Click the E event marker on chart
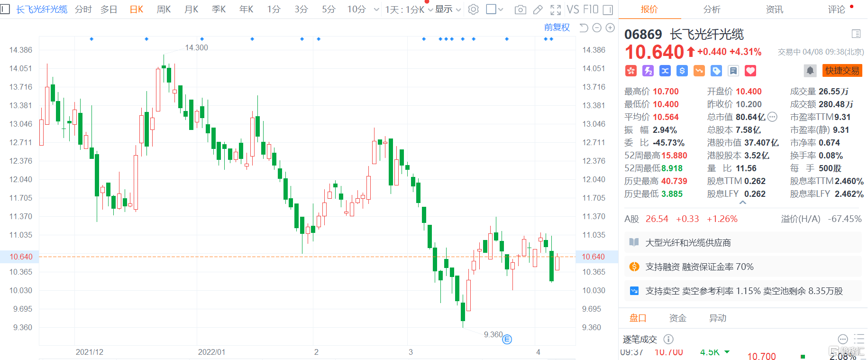The image size is (868, 360). pyautogui.click(x=507, y=339)
